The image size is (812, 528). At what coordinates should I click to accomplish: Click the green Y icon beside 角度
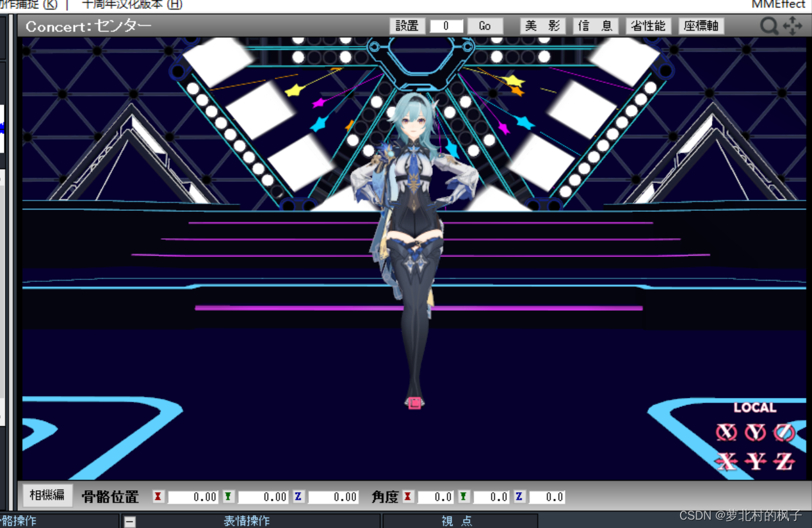[464, 497]
